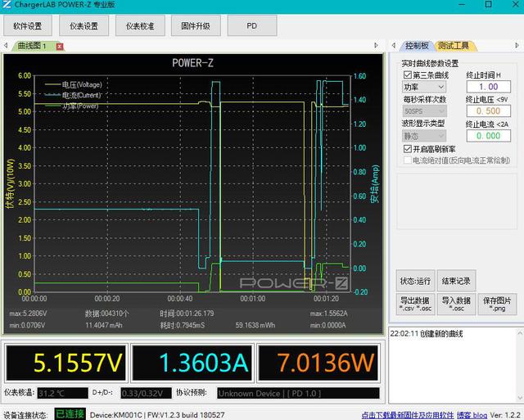The height and width of the screenshot is (420, 524).
Task: Maximize the POWER-Z window
Action: (x=488, y=4)
